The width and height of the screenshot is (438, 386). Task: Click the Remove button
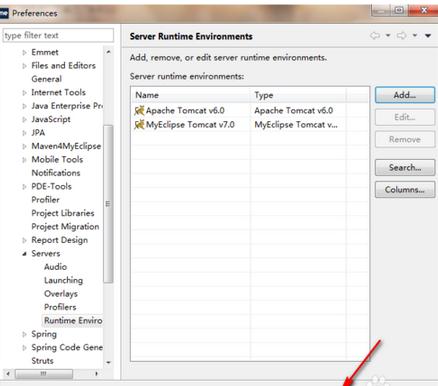tap(405, 139)
